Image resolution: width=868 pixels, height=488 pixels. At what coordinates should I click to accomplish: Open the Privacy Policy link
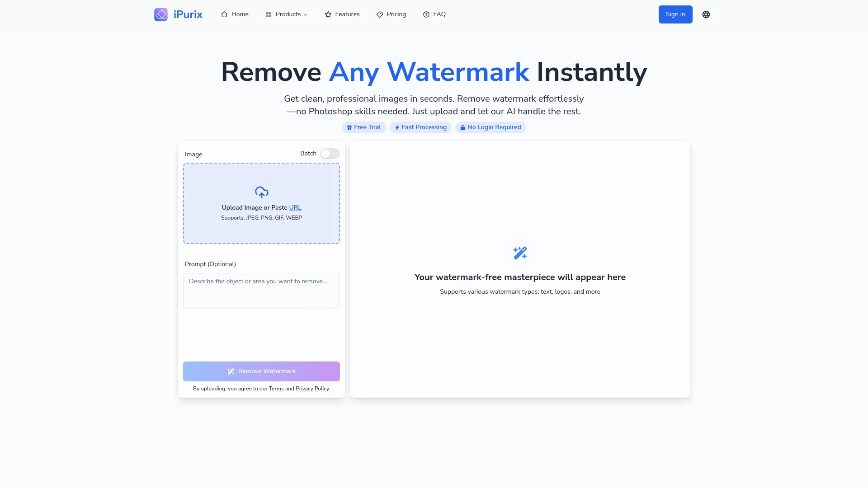coord(312,389)
